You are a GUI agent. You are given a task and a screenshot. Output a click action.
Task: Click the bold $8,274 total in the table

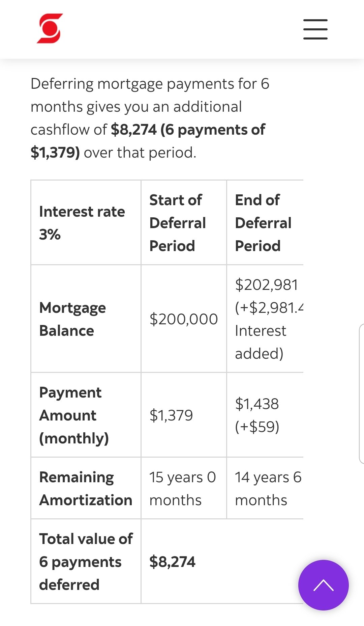pyautogui.click(x=172, y=562)
